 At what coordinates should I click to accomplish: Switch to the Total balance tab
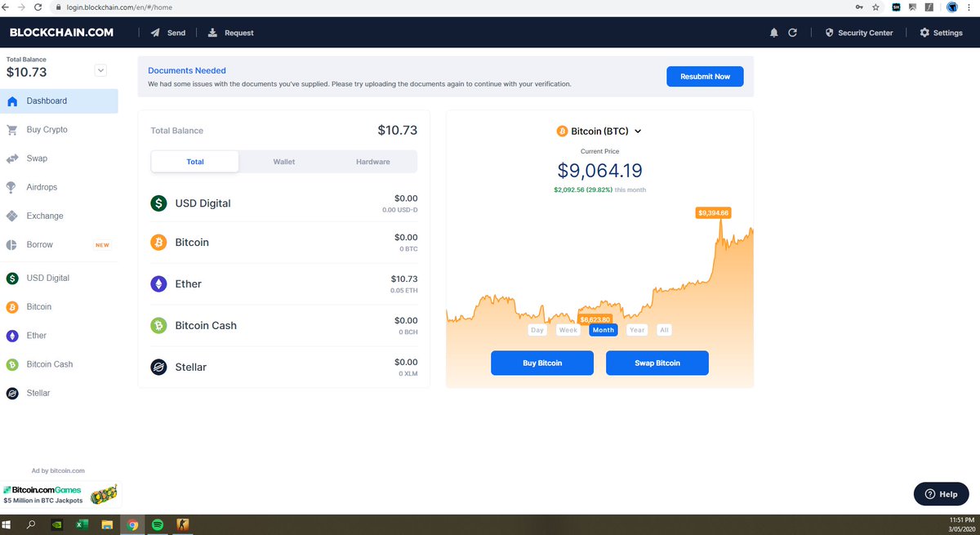pos(195,162)
